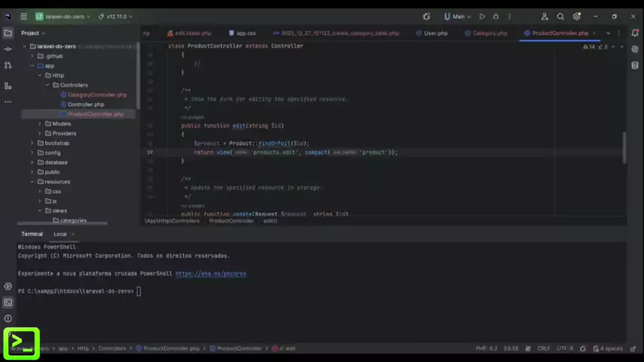Open the Commit tool window
This screenshot has width=644, height=362.
(8, 49)
